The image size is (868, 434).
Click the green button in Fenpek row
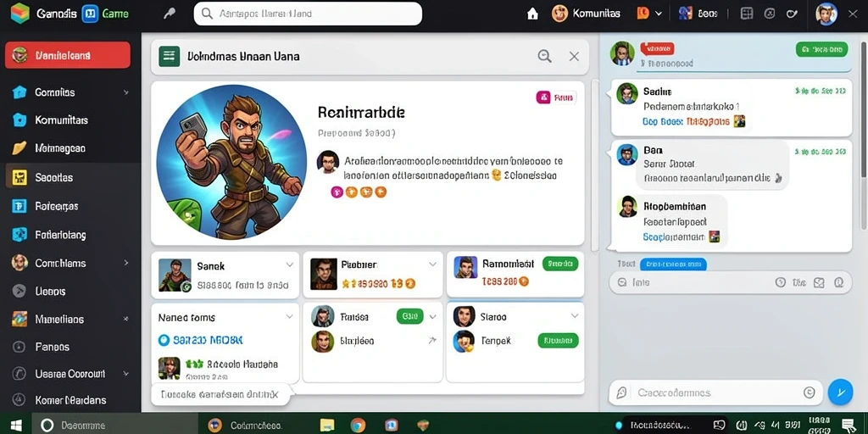558,341
